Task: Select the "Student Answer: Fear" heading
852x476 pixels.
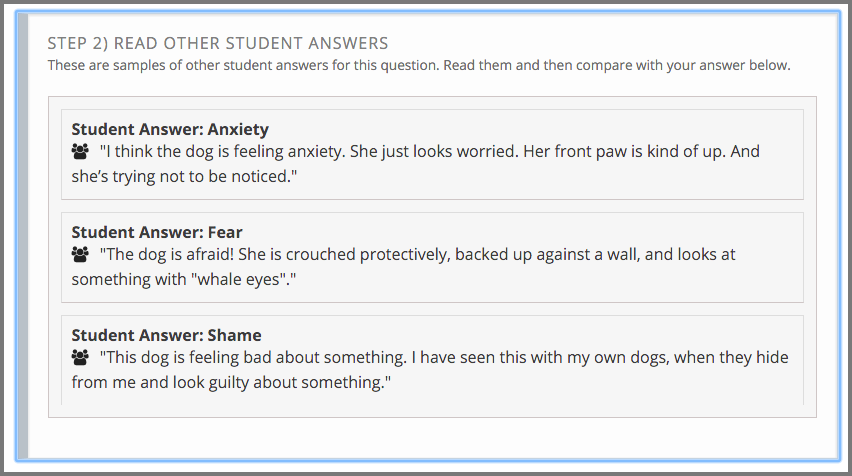Action: (x=157, y=233)
